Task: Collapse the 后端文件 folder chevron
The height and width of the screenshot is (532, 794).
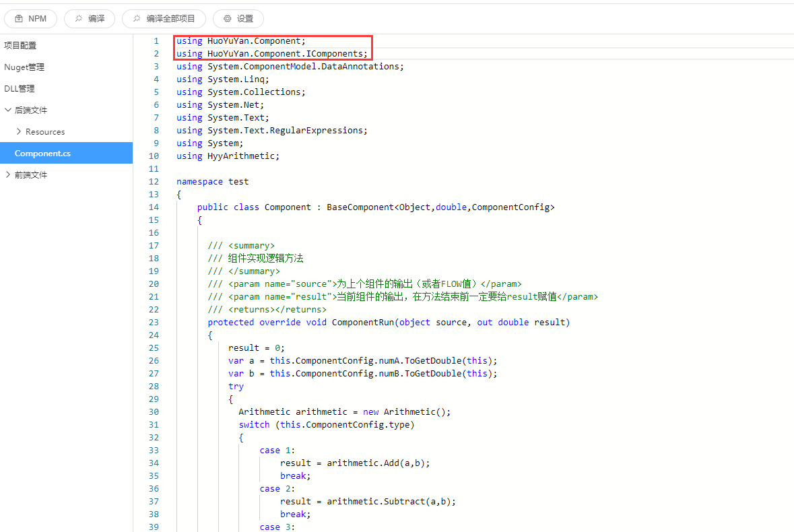Action: click(x=8, y=110)
